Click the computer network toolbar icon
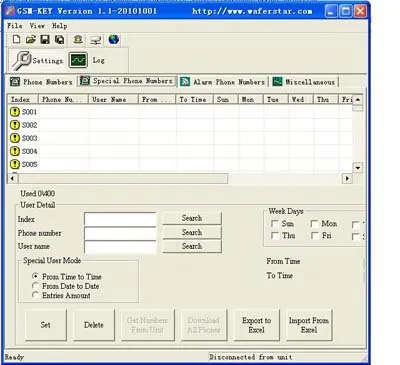Viewport: 400px width, 365px height. [96, 40]
